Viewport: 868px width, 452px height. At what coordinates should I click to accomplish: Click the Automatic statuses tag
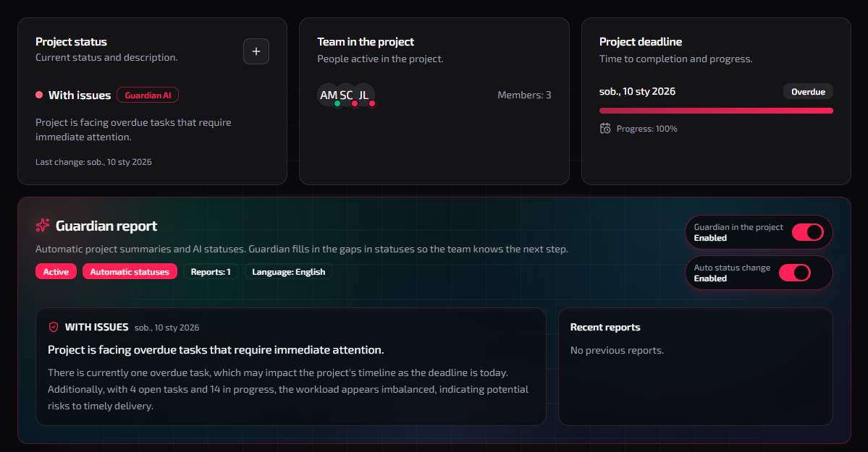click(x=130, y=272)
